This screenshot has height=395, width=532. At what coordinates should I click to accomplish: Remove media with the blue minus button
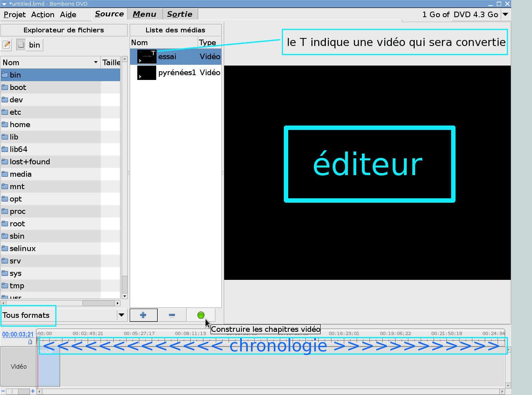(172, 315)
